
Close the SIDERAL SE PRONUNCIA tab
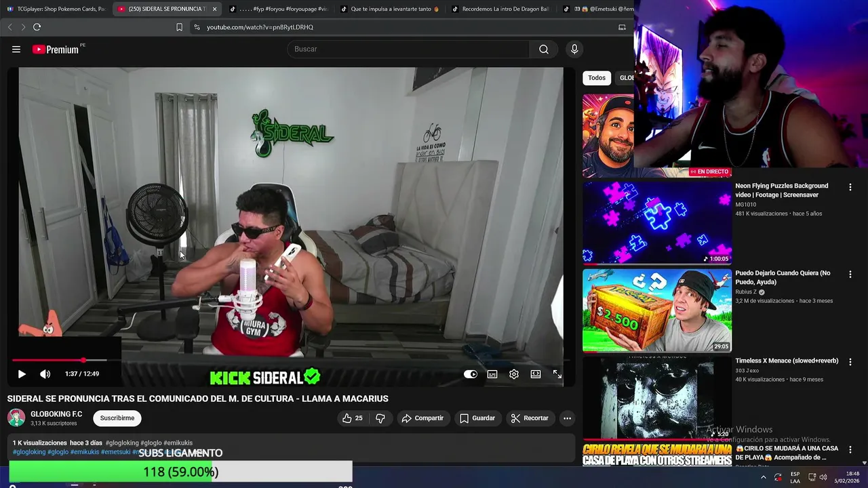coord(214,9)
